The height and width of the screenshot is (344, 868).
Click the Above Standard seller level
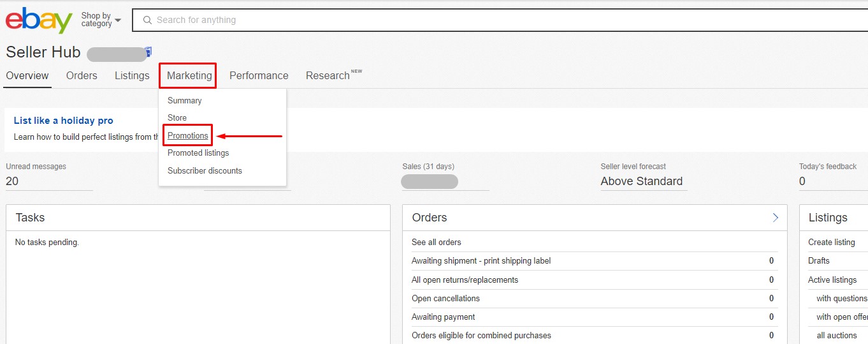[641, 181]
